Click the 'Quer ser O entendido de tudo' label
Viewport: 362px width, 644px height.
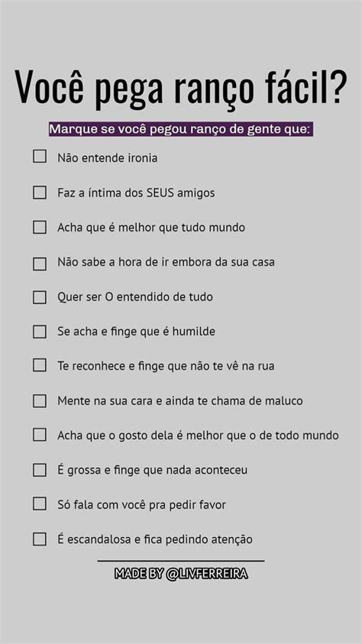(x=135, y=296)
